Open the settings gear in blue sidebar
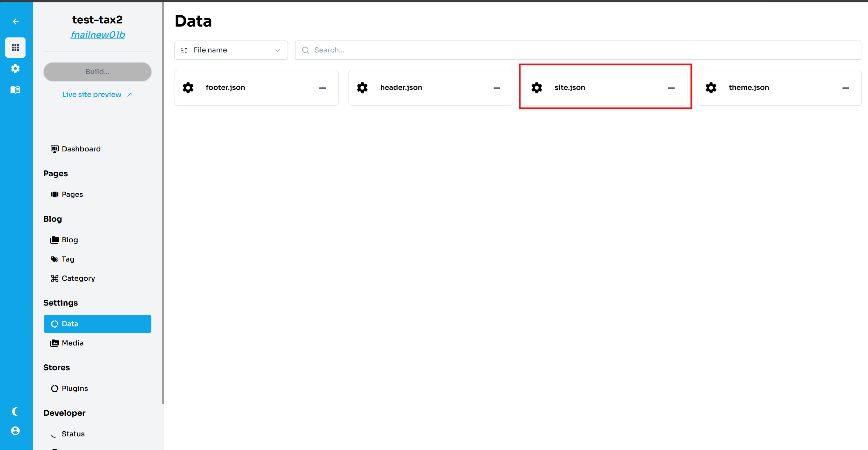This screenshot has height=450, width=868. [15, 69]
